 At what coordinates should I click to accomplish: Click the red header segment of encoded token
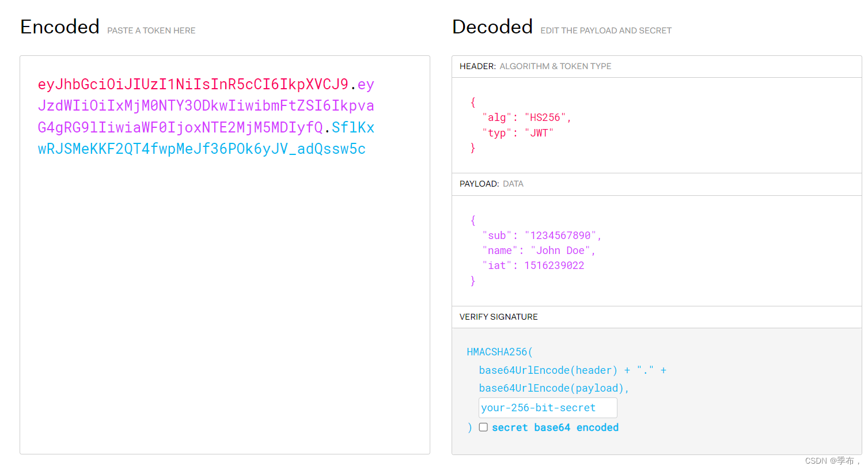click(193, 85)
